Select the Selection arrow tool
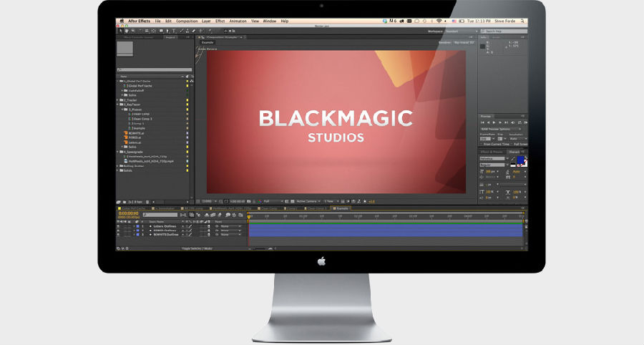 click(x=120, y=31)
